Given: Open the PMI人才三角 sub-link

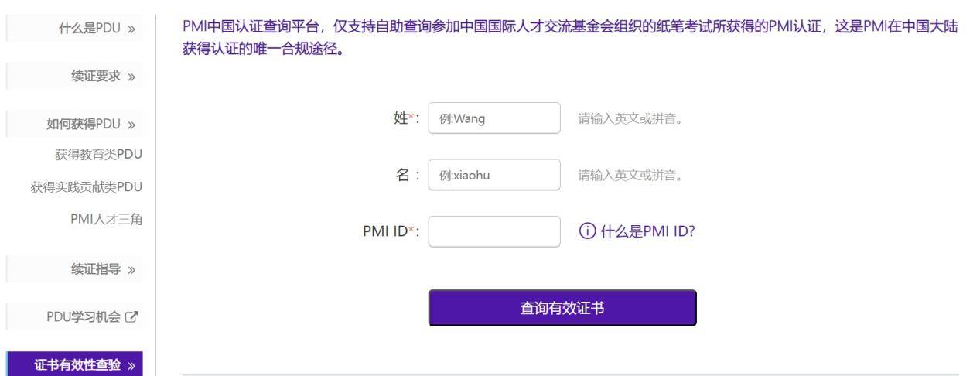Looking at the screenshot, I should 106,219.
